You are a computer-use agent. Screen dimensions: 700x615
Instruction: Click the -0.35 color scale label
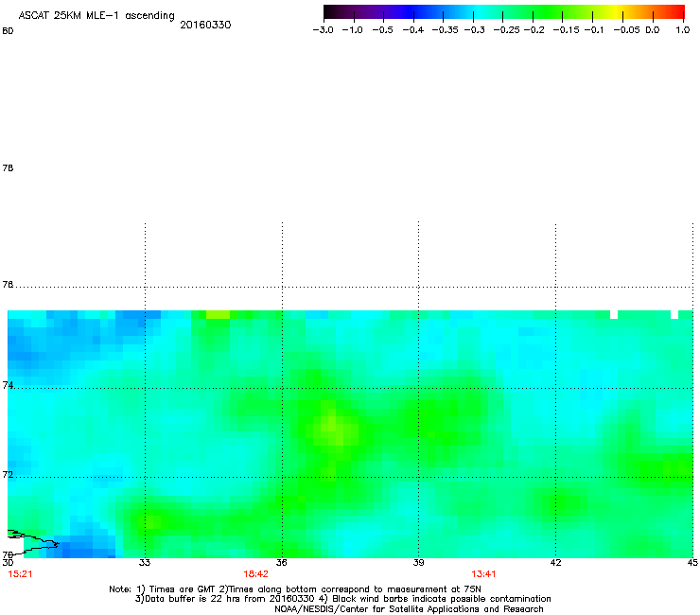tap(446, 30)
